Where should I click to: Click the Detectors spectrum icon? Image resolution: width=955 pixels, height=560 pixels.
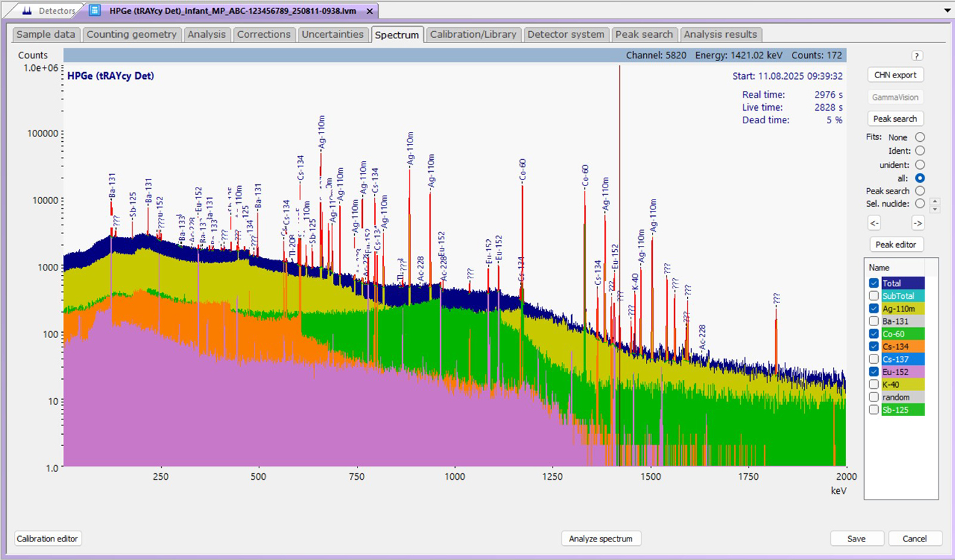click(x=27, y=11)
